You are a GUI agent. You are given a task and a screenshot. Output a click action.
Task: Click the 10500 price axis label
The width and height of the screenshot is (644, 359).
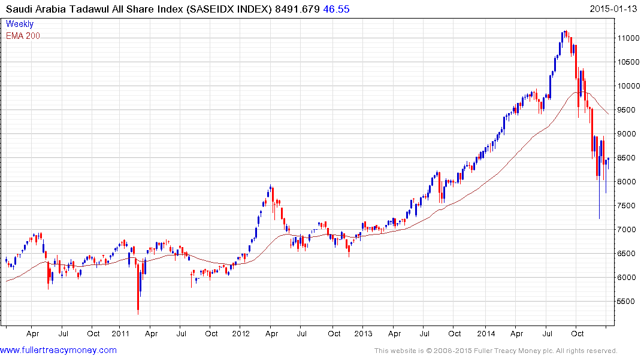(628, 62)
